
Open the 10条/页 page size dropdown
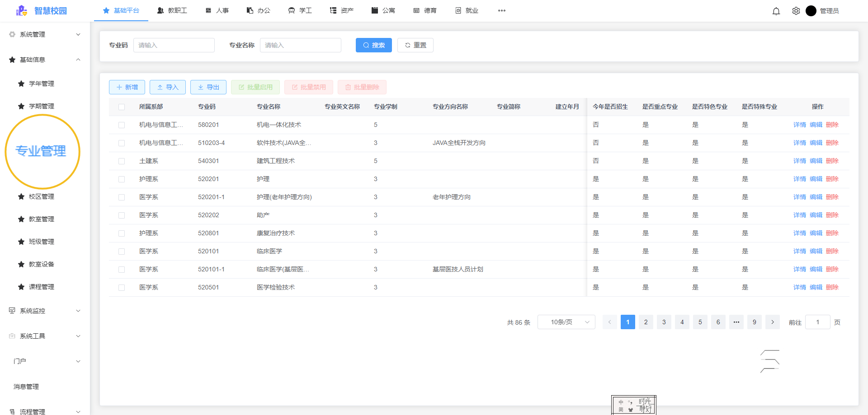tap(566, 322)
